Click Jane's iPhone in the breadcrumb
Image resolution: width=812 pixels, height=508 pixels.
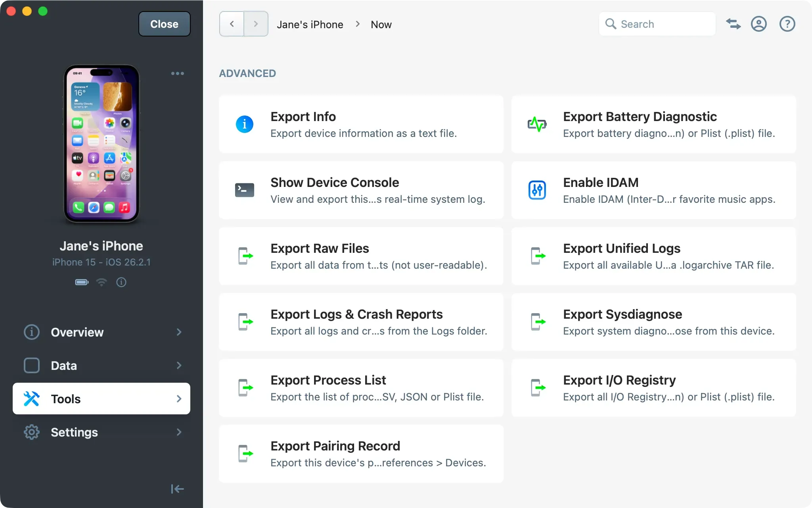[x=310, y=25]
